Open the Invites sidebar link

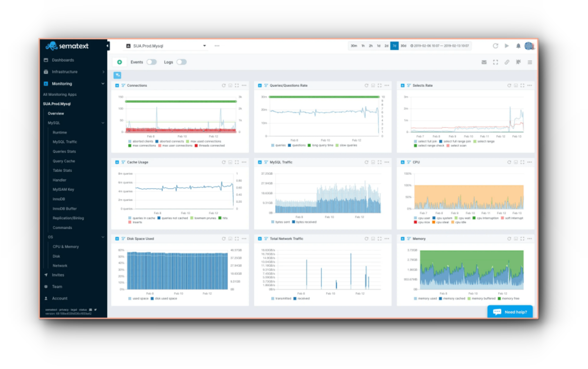[x=58, y=275]
